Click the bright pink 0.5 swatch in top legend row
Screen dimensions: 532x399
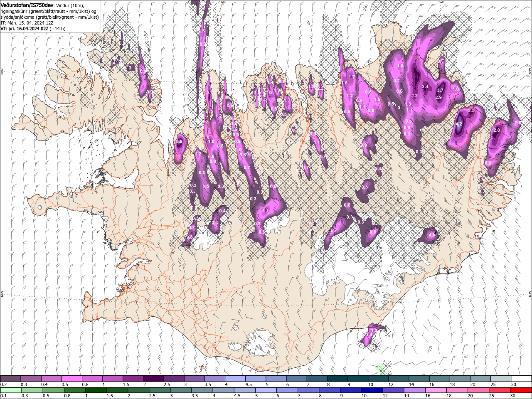(71, 379)
